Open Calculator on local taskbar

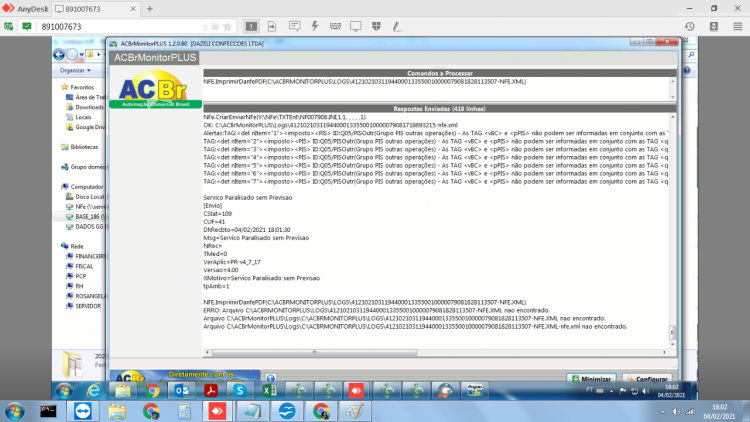coord(184,411)
